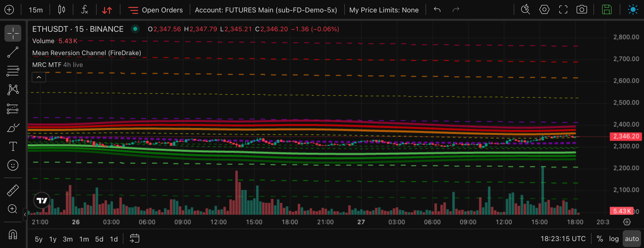Open the indicators fx menu

[84, 10]
